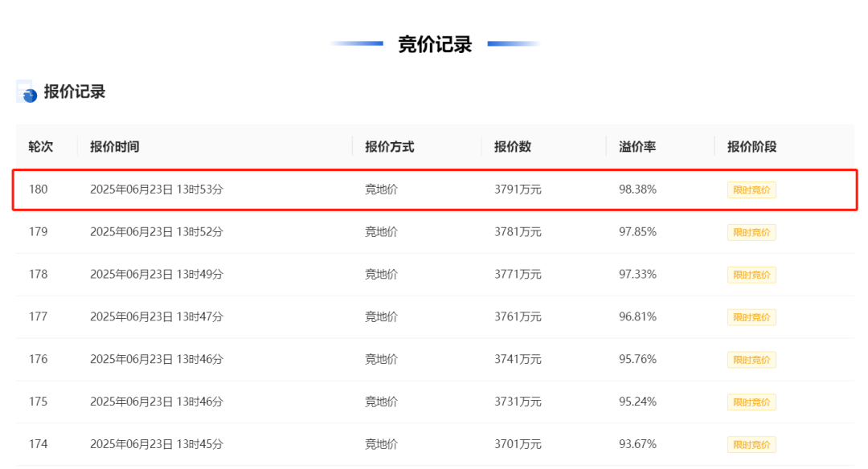Click 限时竞价 badge in round 176 row

[751, 360]
